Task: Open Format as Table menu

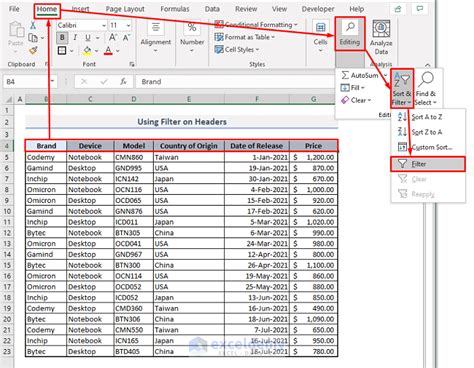Action: pyautogui.click(x=245, y=37)
